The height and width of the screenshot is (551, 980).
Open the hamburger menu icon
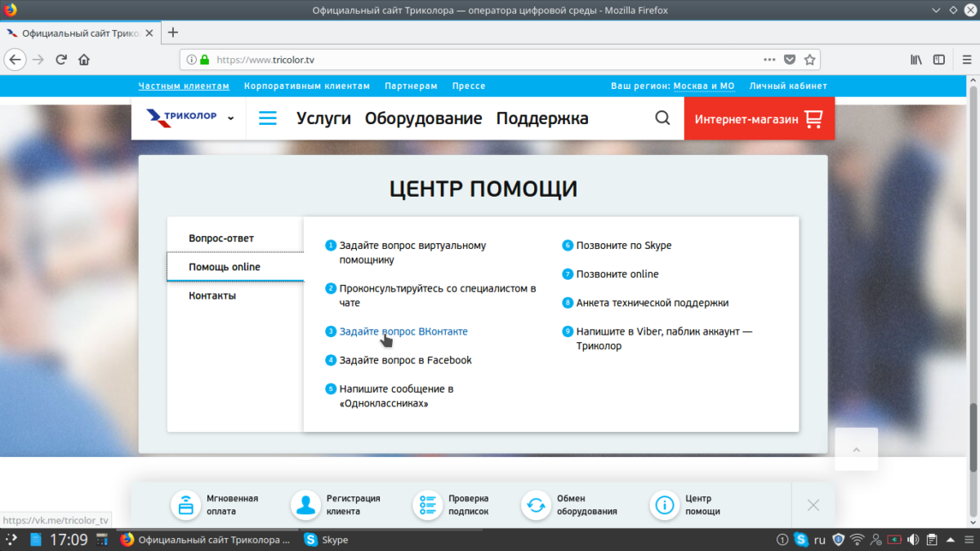click(x=268, y=118)
